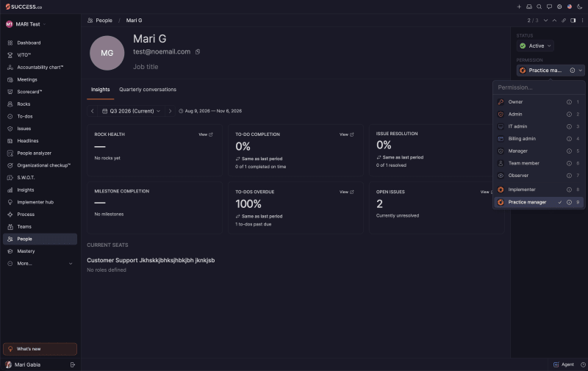The height and width of the screenshot is (371, 588).
Task: Select the Owner permission option
Action: tap(539, 102)
